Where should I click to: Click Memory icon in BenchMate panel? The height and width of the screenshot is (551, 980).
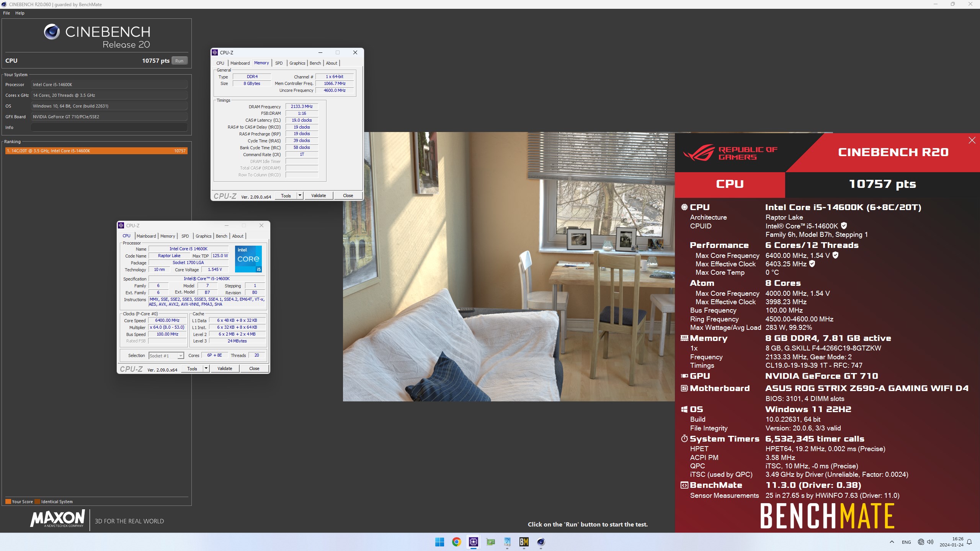684,338
